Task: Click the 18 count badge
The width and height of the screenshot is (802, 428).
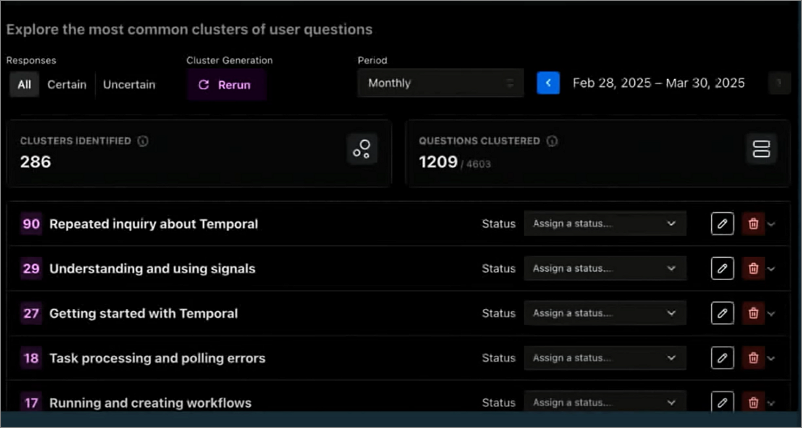Action: click(x=31, y=358)
